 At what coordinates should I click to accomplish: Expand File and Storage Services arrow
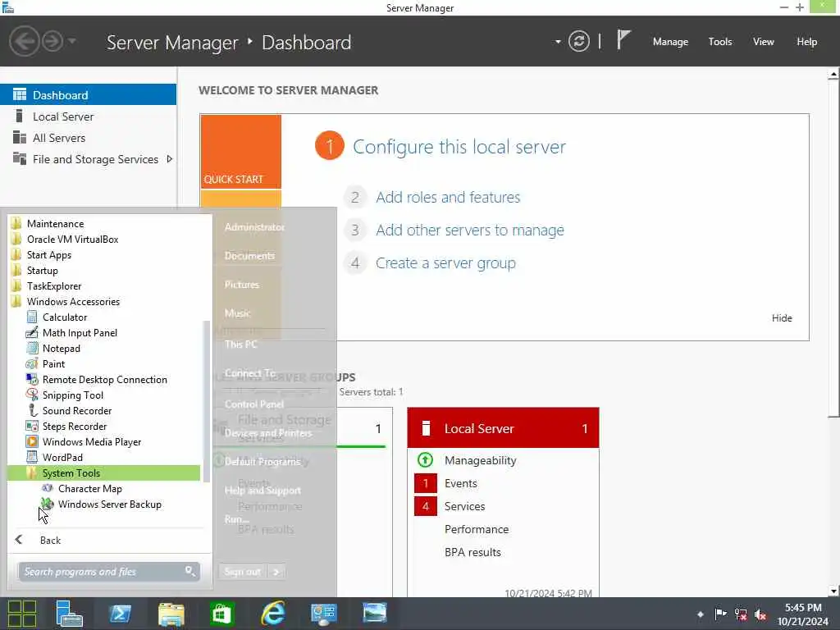pyautogui.click(x=169, y=159)
